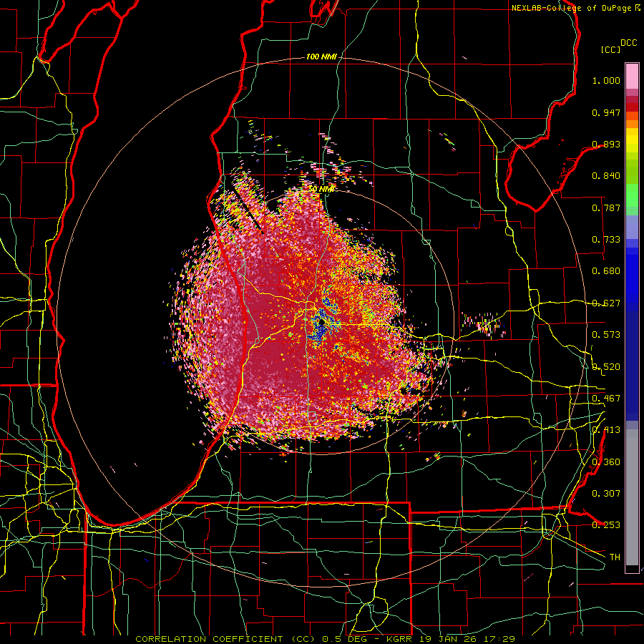Screen dimensions: 644x644
Task: Click the 0.307 color scale value
Action: click(606, 494)
